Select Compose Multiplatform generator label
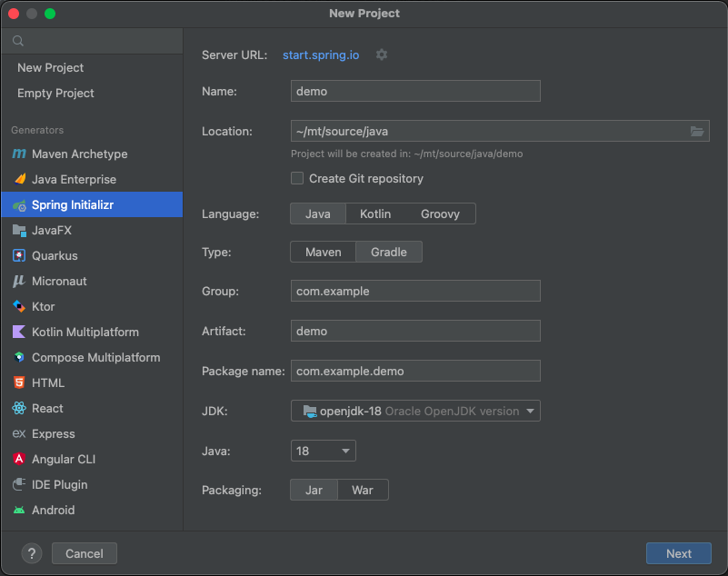The image size is (728, 576). click(x=96, y=358)
